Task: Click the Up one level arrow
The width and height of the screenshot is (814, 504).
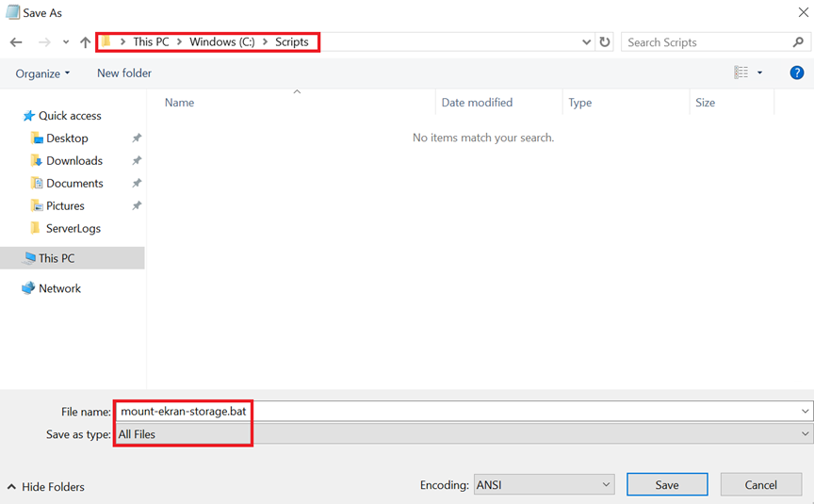Action: tap(86, 42)
